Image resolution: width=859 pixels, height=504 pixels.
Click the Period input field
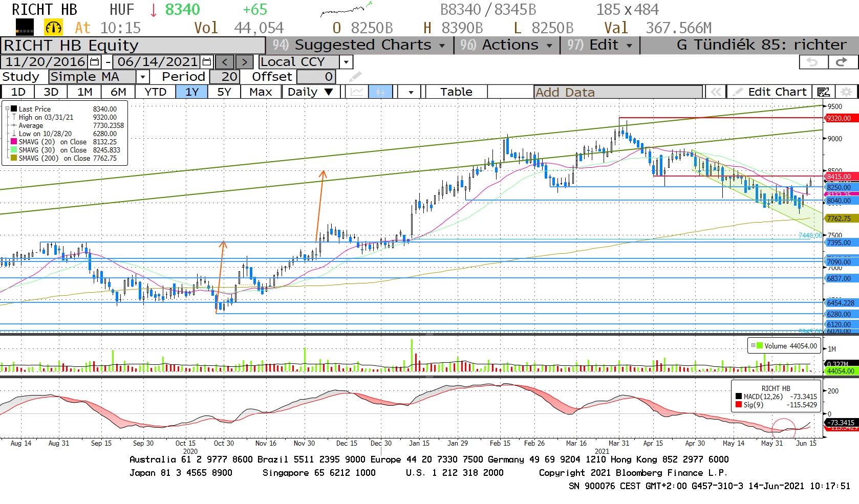(223, 77)
